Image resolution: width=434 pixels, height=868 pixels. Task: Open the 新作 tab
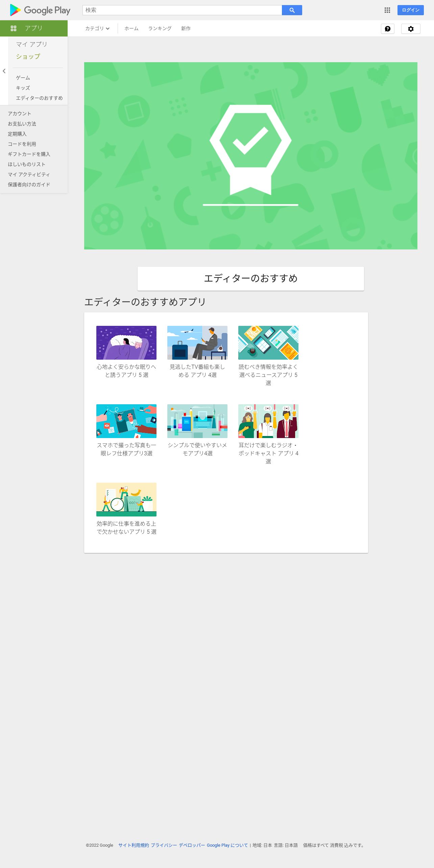click(x=186, y=28)
